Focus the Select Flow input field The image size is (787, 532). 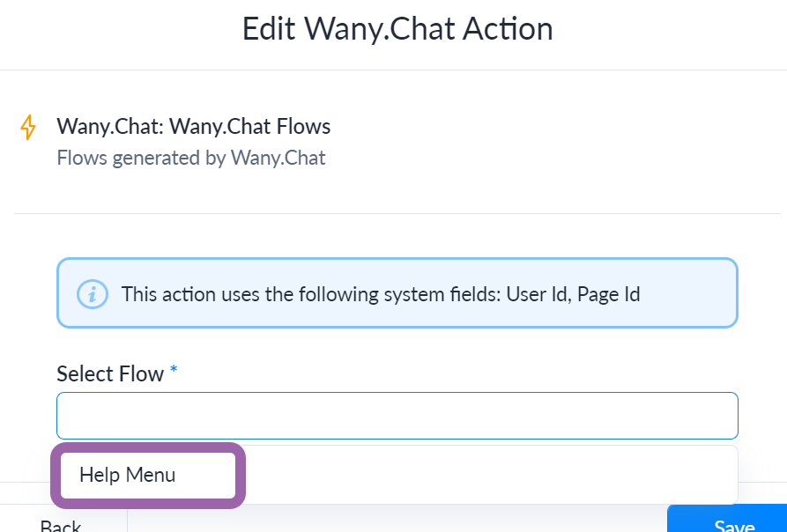tap(397, 416)
